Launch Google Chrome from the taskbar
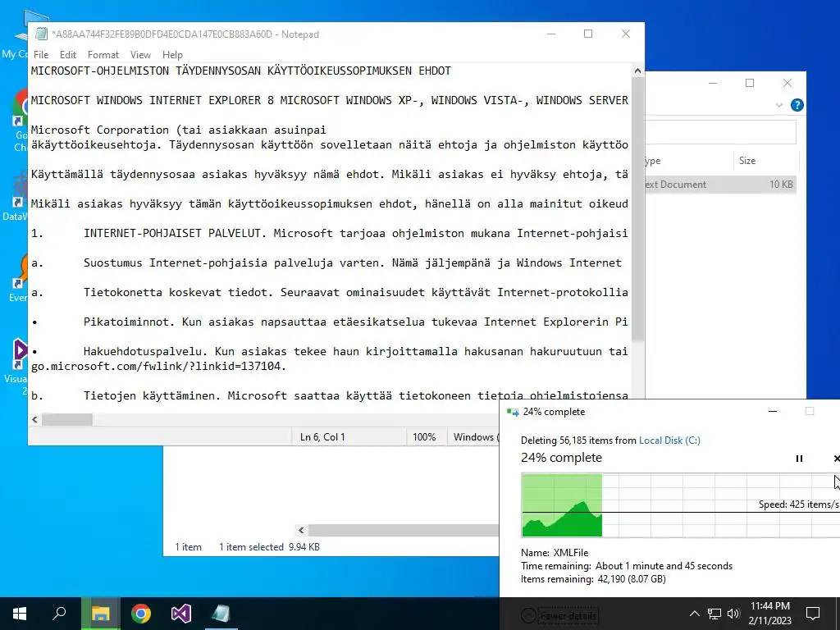Screen dimensions: 840x630 (x=141, y=614)
